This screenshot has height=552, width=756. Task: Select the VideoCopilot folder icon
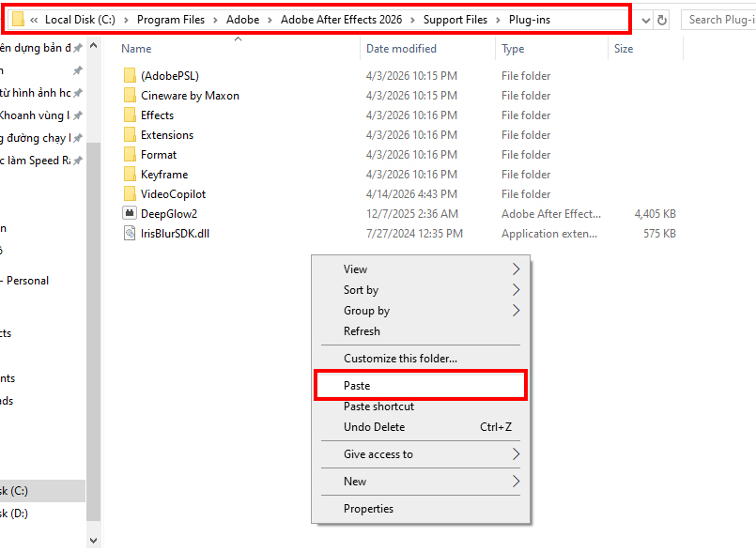tap(130, 194)
